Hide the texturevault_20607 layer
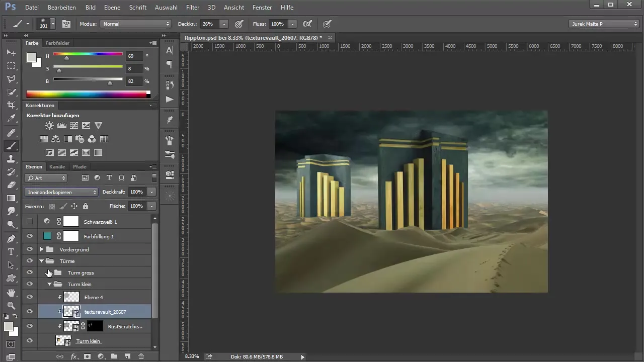 tap(30, 312)
